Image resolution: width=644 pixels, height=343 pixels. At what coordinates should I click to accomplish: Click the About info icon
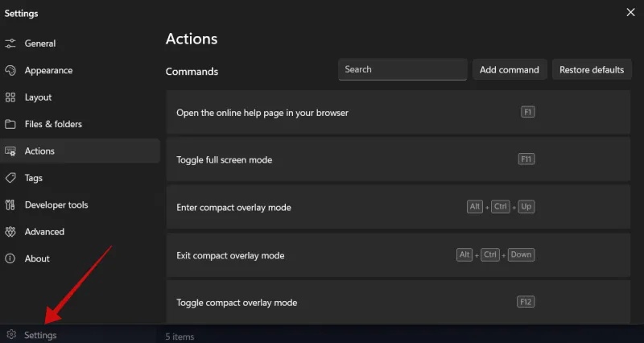(x=10, y=258)
